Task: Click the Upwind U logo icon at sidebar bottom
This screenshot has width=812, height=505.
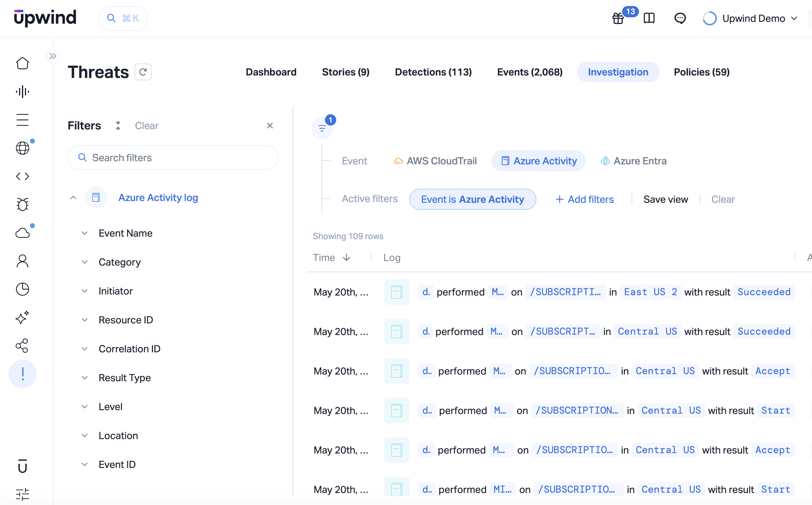Action: pyautogui.click(x=23, y=466)
